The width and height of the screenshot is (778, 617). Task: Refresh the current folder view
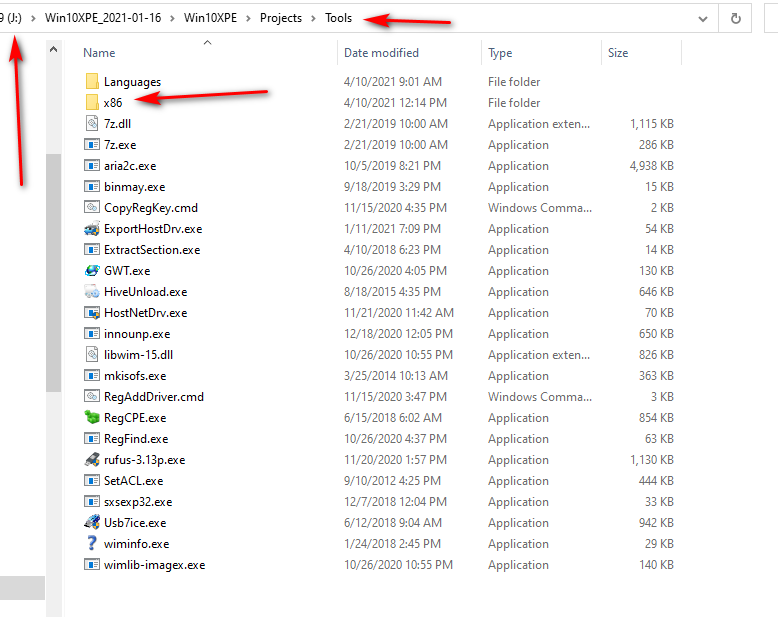point(736,19)
